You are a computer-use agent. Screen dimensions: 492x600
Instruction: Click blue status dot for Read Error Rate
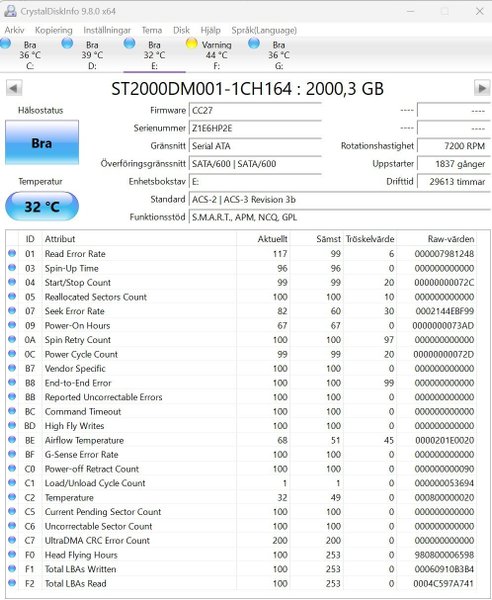[x=12, y=253]
